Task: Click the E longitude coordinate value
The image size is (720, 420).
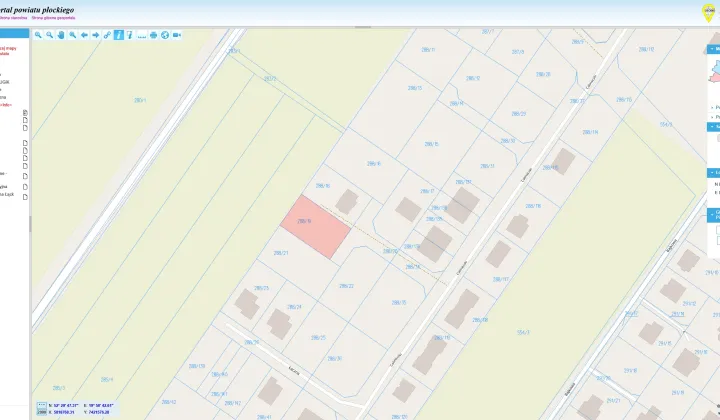Action: (x=101, y=406)
